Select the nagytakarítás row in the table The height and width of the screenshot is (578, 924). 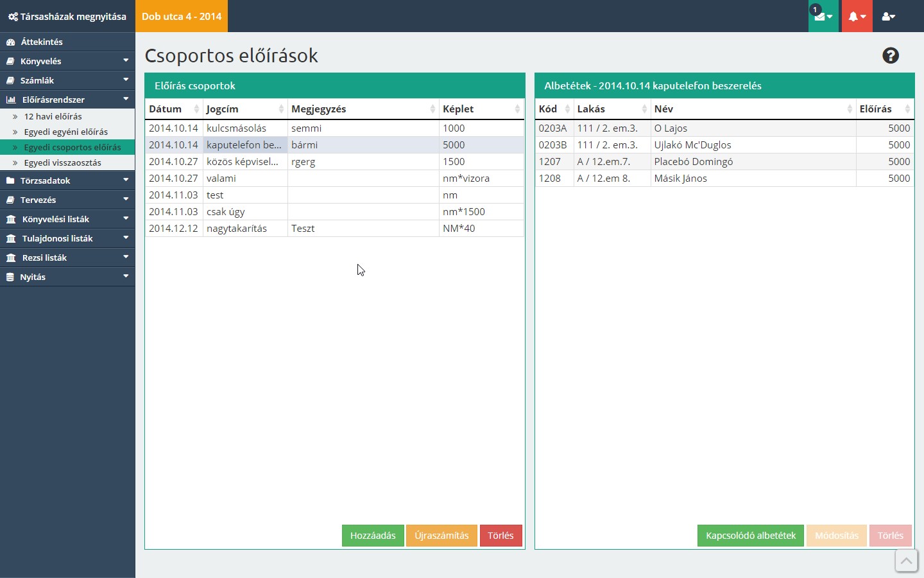pyautogui.click(x=237, y=229)
